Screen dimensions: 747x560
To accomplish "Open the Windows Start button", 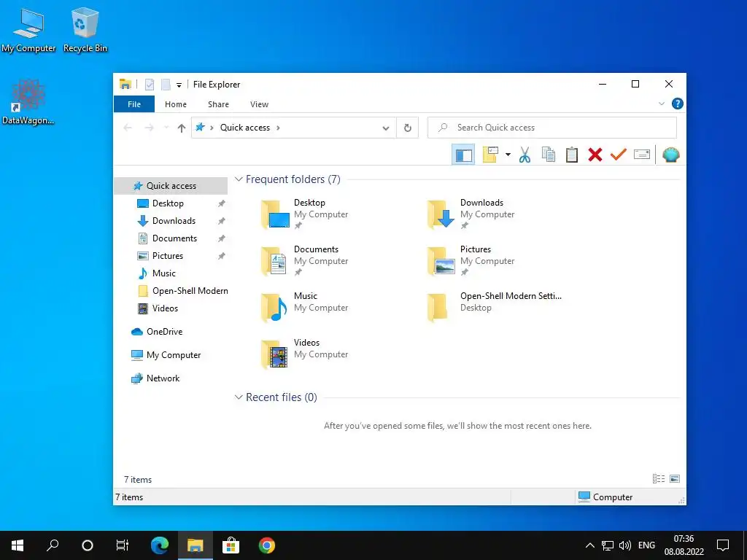I will click(18, 545).
